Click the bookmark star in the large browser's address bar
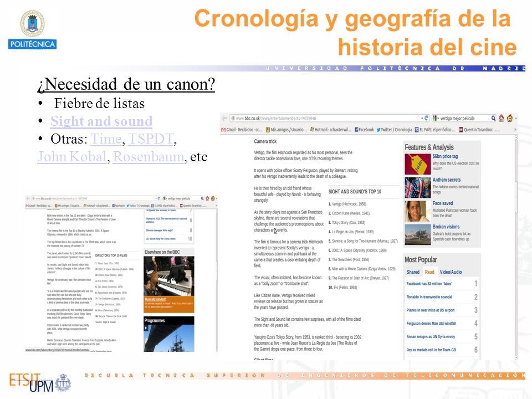This screenshot has height=399, width=532. (x=418, y=118)
